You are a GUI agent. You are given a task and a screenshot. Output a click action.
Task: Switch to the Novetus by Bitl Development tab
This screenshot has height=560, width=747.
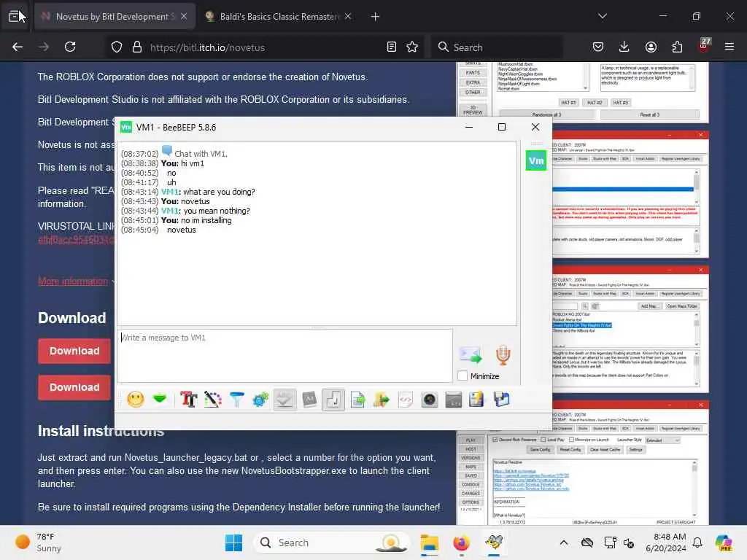pyautogui.click(x=115, y=17)
